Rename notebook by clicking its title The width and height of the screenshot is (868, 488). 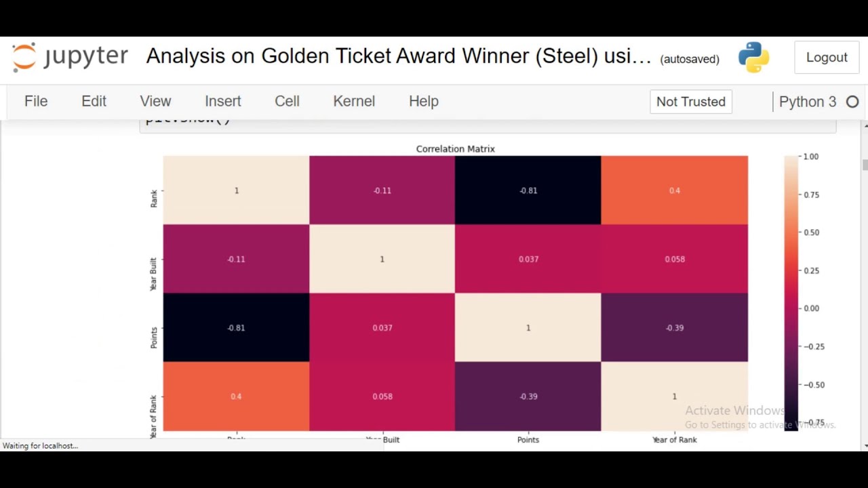pos(399,56)
